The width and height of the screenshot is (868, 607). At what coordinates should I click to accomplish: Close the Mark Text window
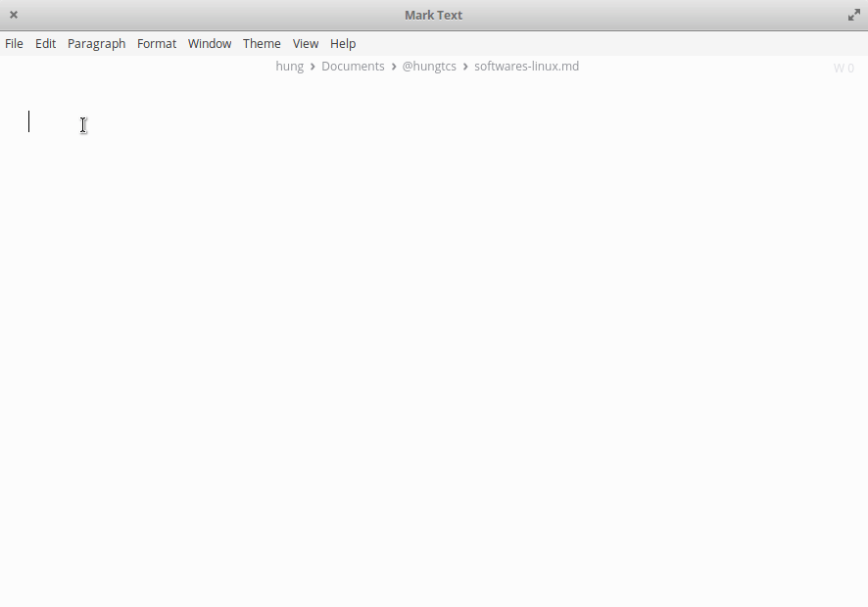(x=13, y=15)
